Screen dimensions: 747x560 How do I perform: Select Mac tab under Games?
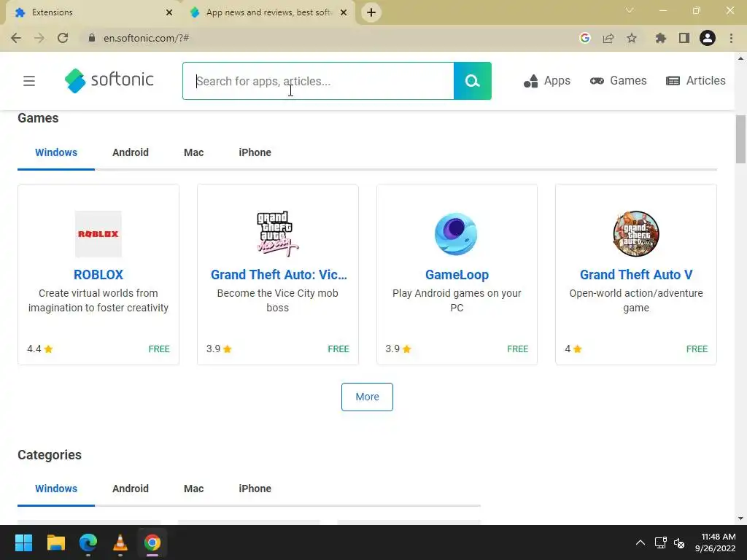(194, 152)
